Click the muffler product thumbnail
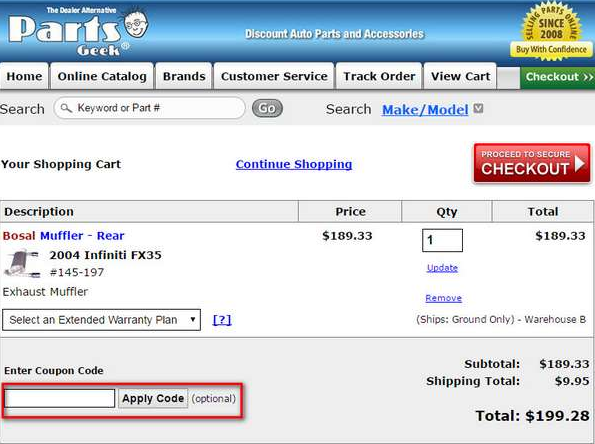 pyautogui.click(x=22, y=263)
